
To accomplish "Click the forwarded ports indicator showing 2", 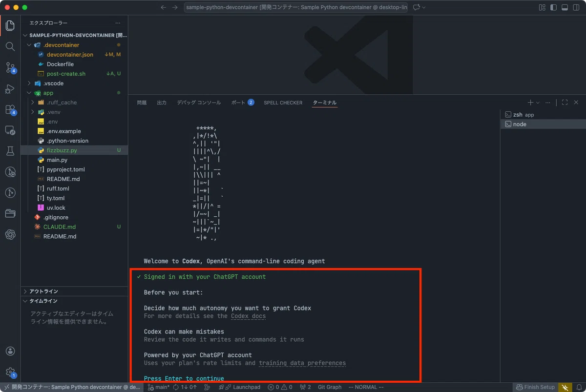I will pos(304,387).
